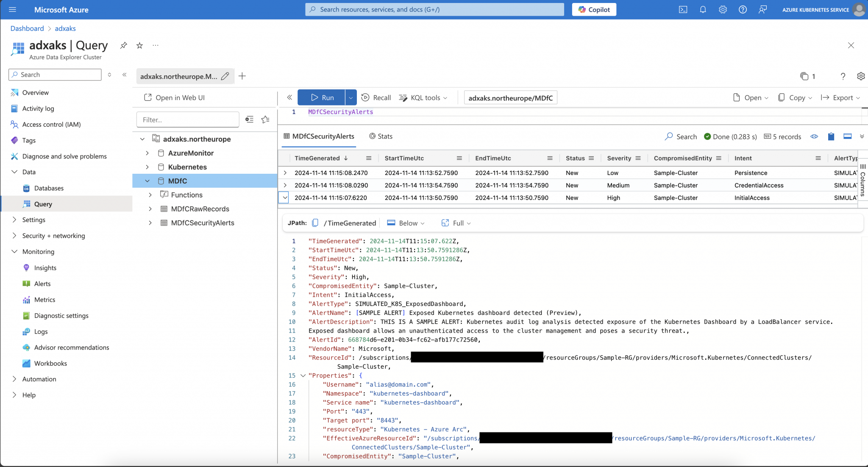Open Access control (IAM) menu item

click(x=51, y=124)
